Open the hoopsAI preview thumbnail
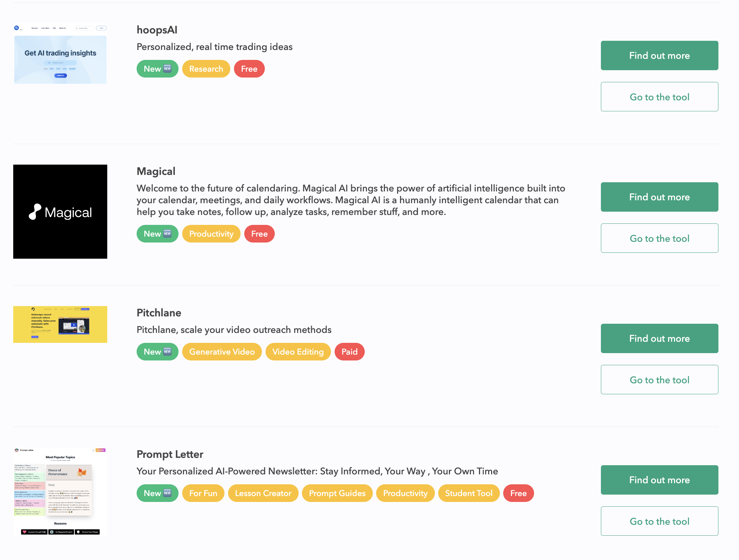This screenshot has height=560, width=739. [x=60, y=54]
